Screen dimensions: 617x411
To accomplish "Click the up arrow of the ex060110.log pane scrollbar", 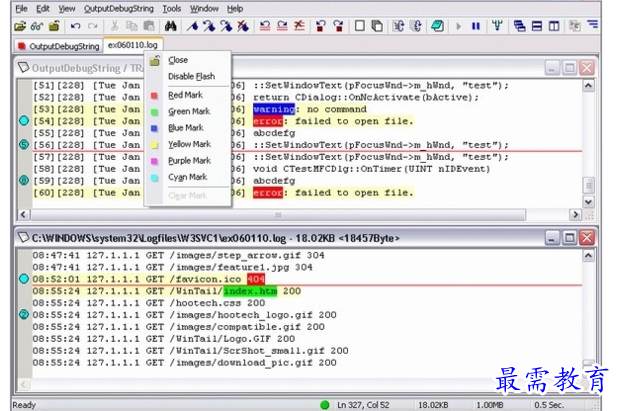I will 588,256.
